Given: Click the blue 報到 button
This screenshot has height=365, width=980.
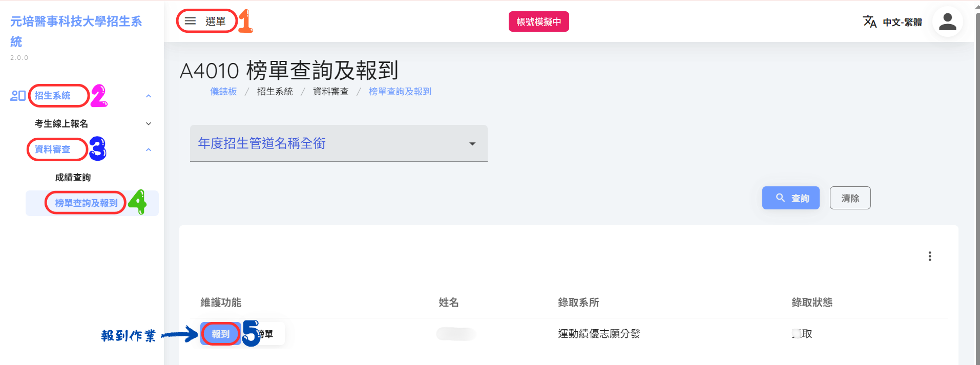Looking at the screenshot, I should (221, 334).
